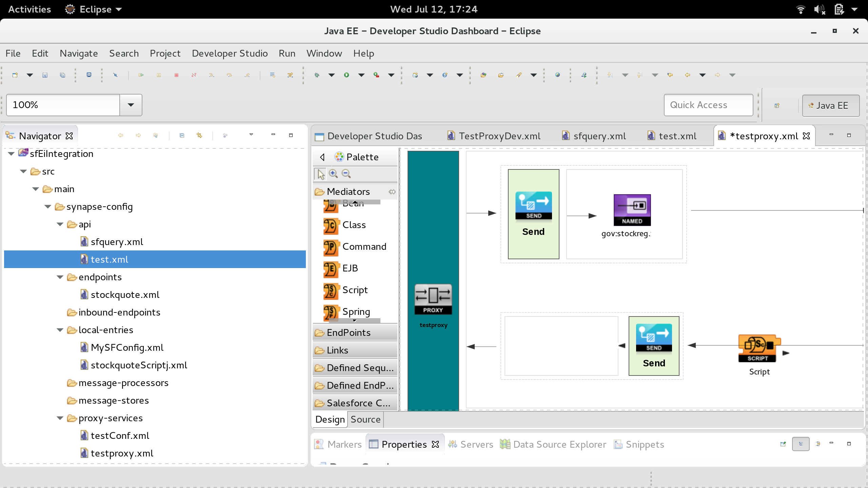Toggle Link with Editor in Navigator
The width and height of the screenshot is (868, 488).
(199, 136)
